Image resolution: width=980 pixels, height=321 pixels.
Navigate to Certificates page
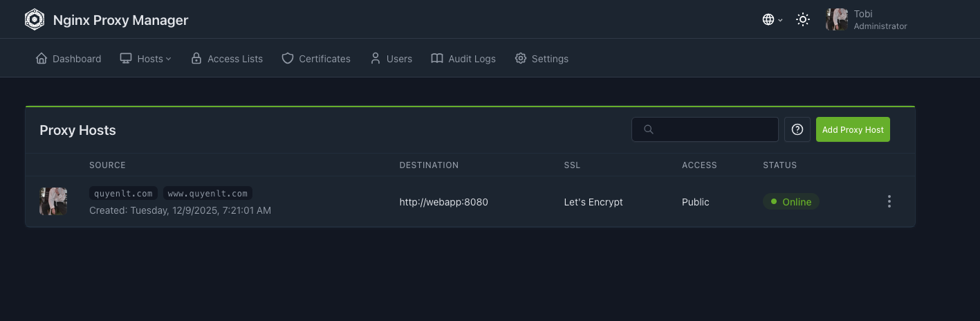(316, 59)
